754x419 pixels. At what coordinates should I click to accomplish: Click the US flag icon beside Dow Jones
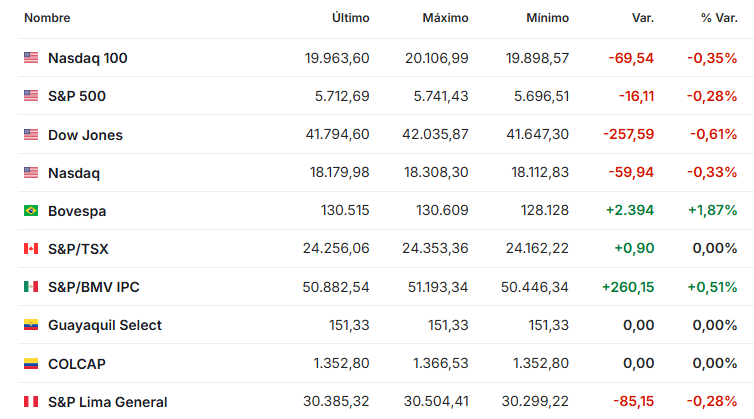(x=31, y=134)
